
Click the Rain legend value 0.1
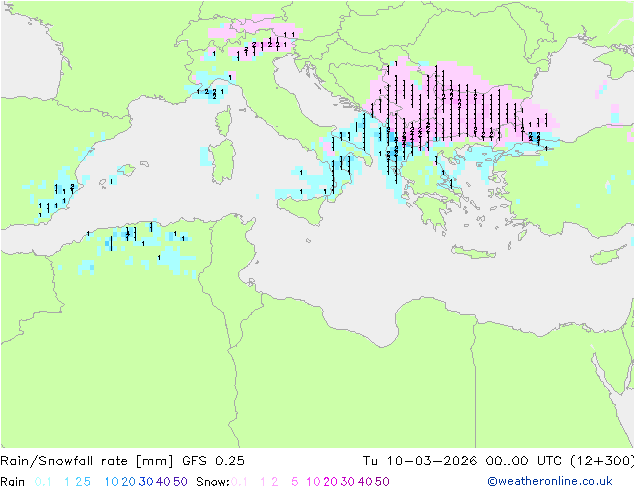click(43, 482)
